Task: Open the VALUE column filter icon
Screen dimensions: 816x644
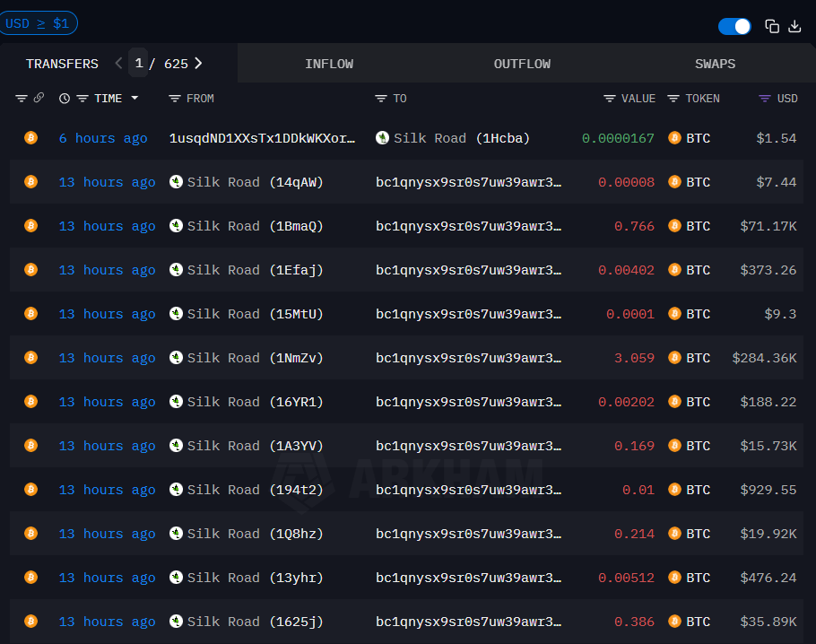Action: (x=610, y=99)
